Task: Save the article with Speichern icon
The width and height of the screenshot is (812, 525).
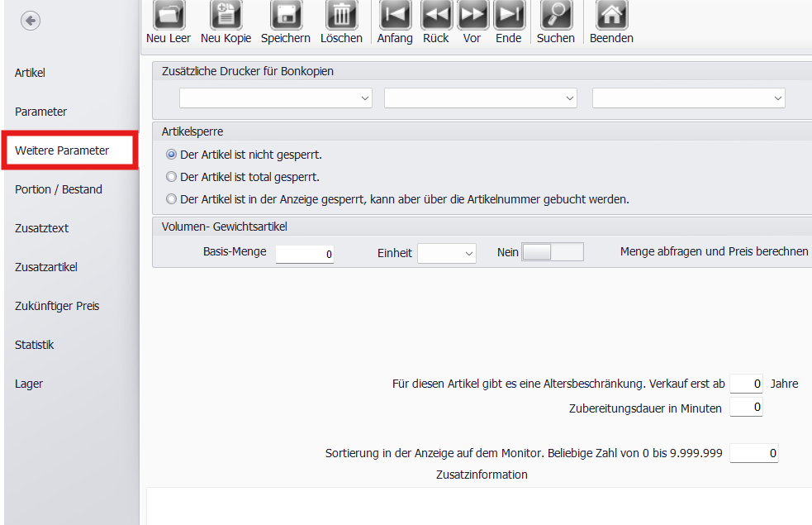Action: 286,15
